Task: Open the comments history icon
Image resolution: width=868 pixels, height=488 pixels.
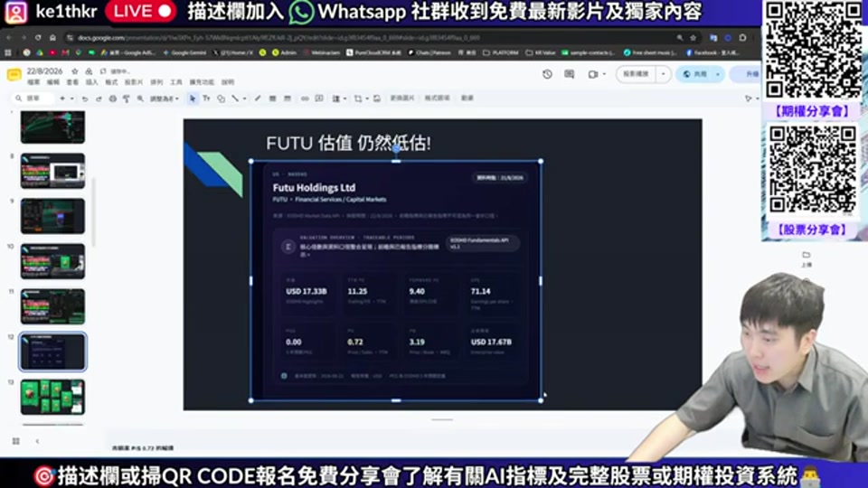Action: click(569, 74)
